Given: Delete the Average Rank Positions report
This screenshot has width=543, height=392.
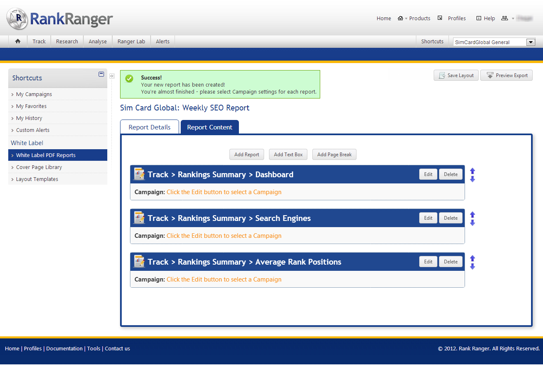Looking at the screenshot, I should pyautogui.click(x=451, y=262).
